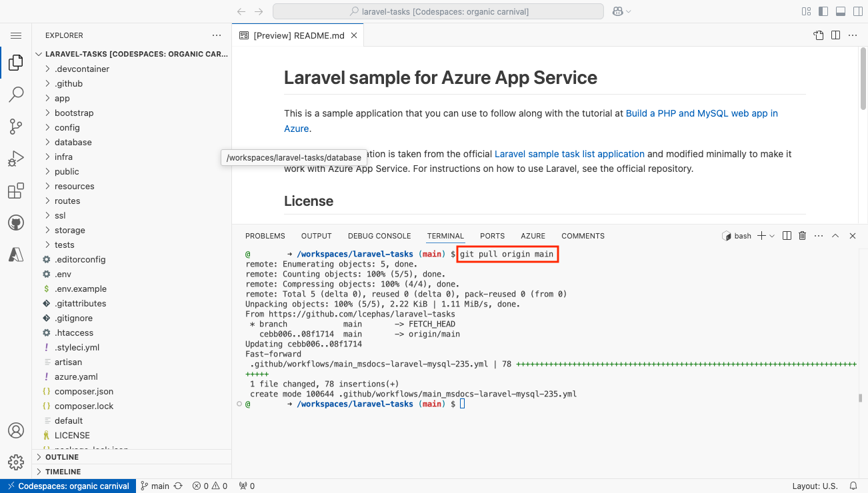
Task: Open notifications from the status bar bell
Action: point(854,486)
